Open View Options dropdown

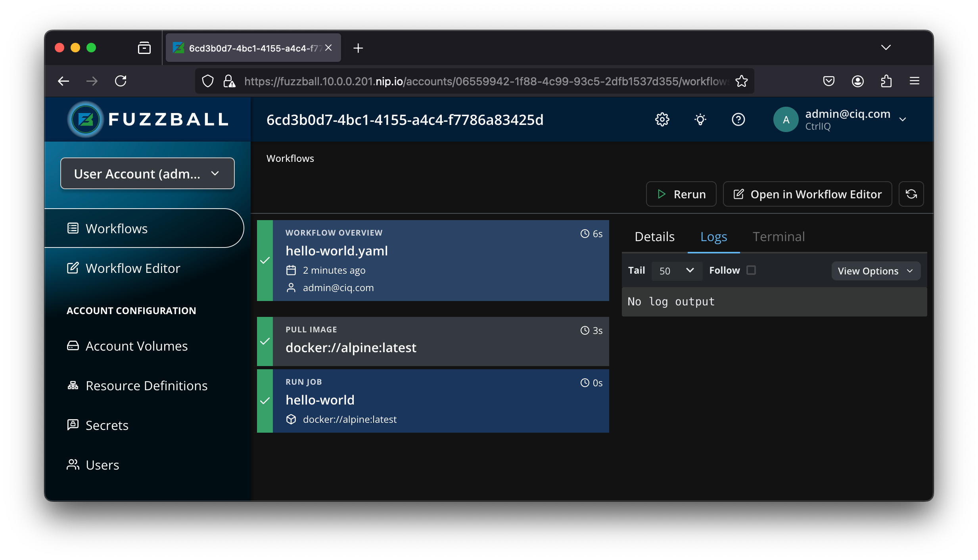click(x=876, y=271)
